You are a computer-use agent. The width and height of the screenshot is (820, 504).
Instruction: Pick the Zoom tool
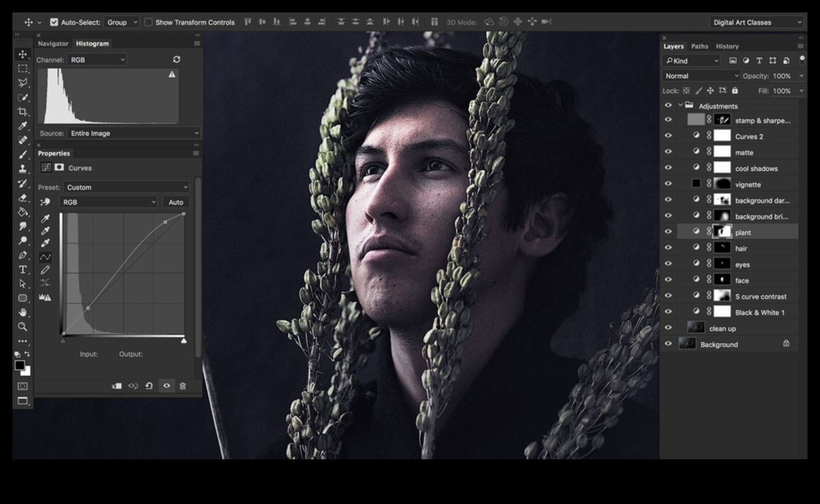click(23, 326)
